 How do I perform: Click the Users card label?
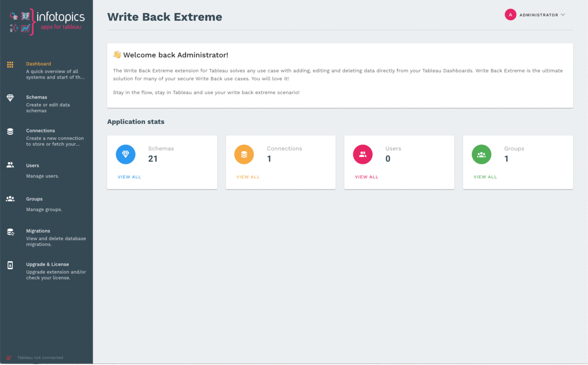coord(393,148)
